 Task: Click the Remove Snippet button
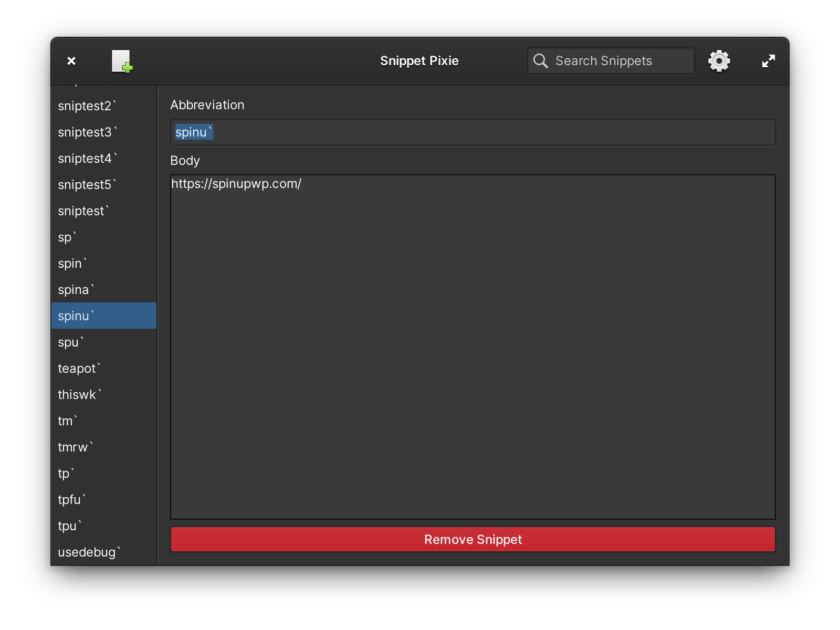tap(472, 539)
